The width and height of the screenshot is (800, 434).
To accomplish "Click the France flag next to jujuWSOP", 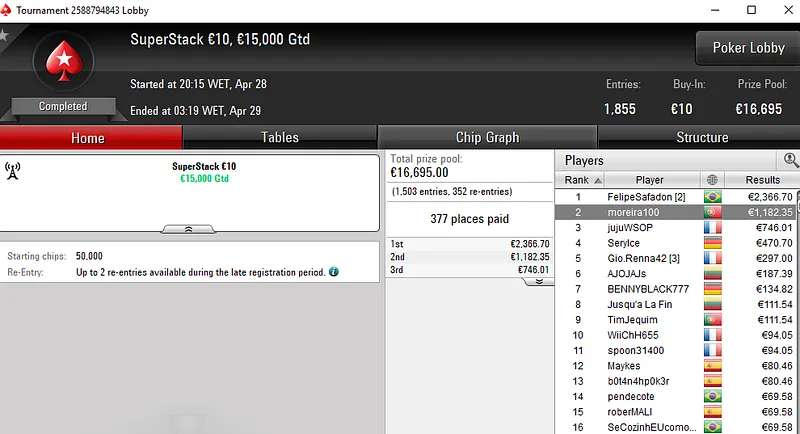I will pos(712,227).
